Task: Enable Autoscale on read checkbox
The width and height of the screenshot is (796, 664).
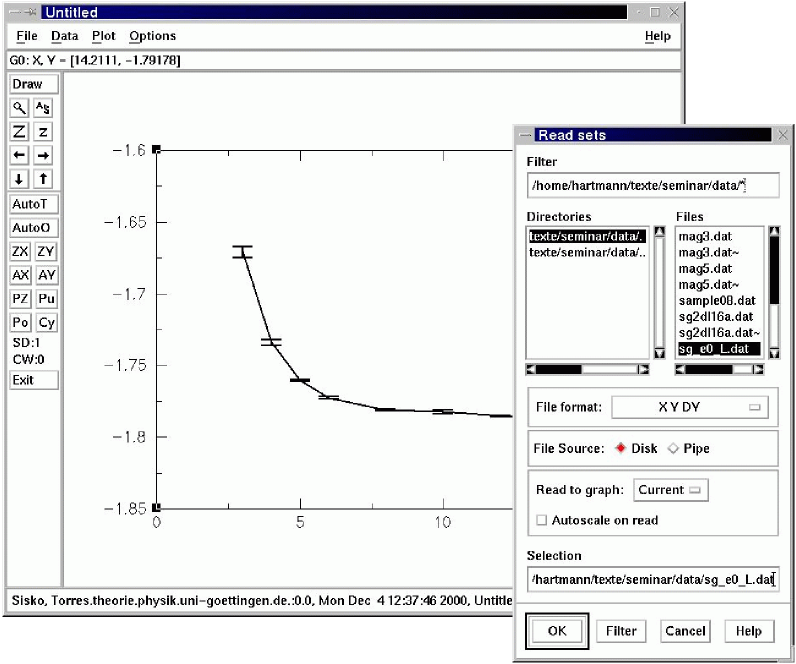Action: [x=542, y=520]
